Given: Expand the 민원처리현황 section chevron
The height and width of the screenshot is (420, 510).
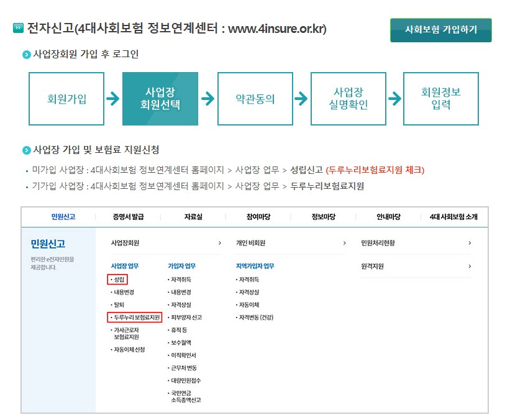Looking at the screenshot, I should [471, 242].
